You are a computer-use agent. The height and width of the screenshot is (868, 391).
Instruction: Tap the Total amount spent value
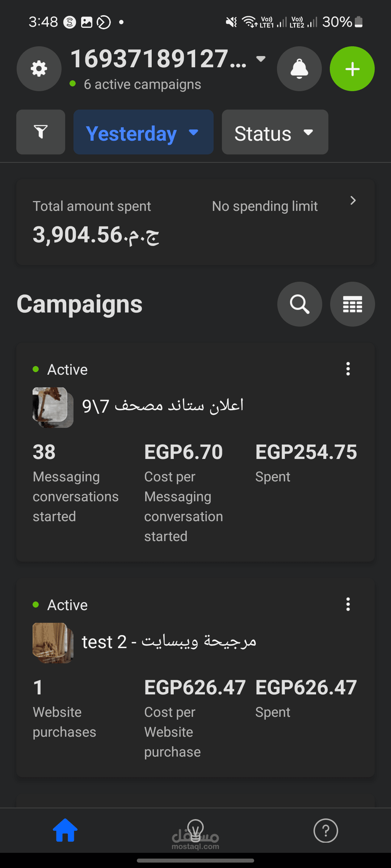(96, 235)
